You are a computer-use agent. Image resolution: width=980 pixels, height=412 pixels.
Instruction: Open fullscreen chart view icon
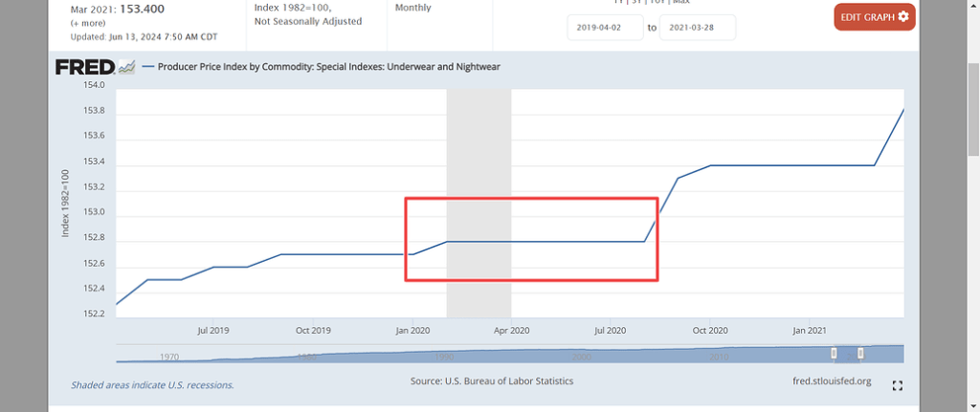(x=897, y=385)
